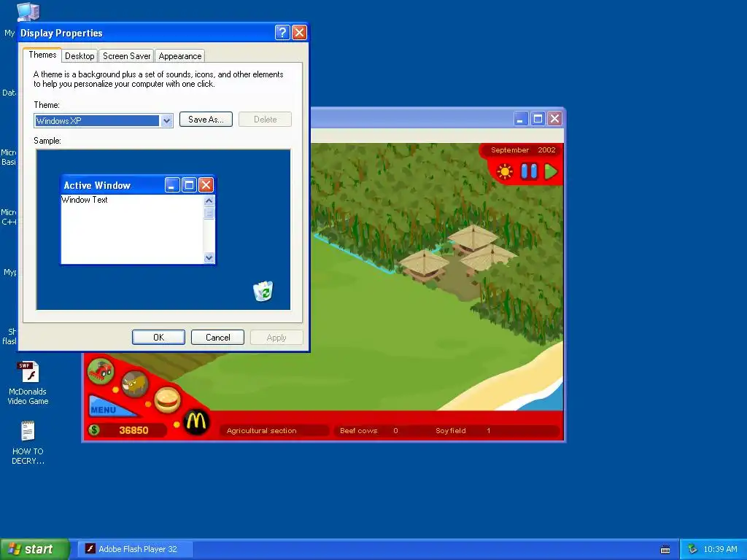
Task: Maximize the Flash Player game window
Action: click(538, 119)
